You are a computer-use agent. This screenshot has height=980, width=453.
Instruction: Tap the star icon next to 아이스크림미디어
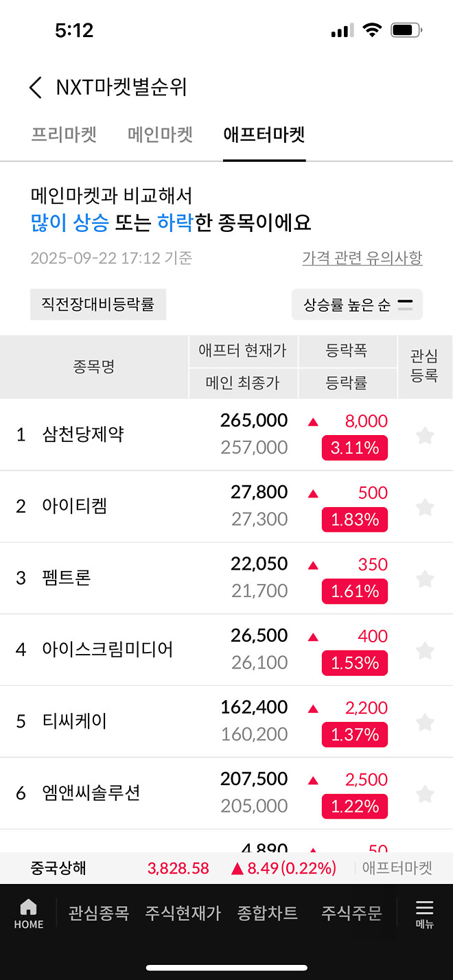(425, 650)
